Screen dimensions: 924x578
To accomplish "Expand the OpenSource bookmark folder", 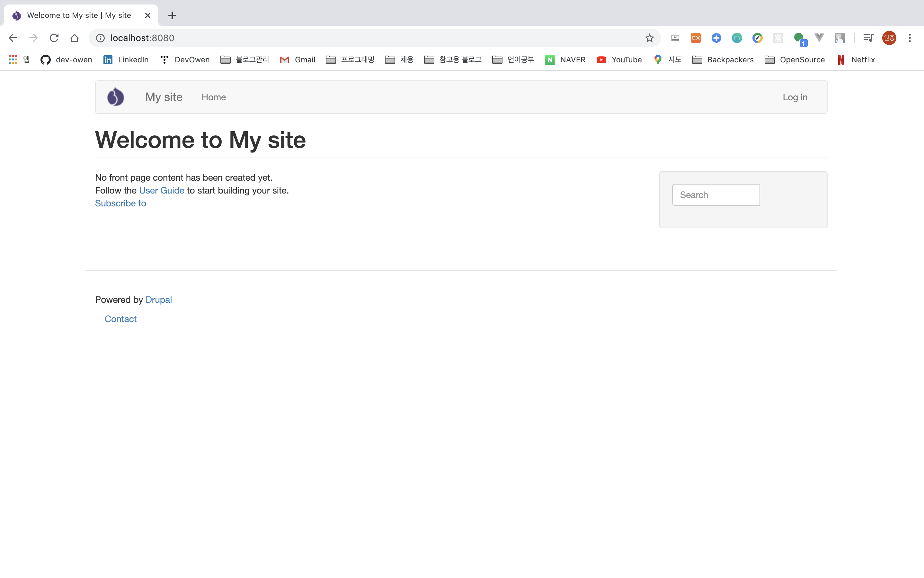I will tap(795, 60).
